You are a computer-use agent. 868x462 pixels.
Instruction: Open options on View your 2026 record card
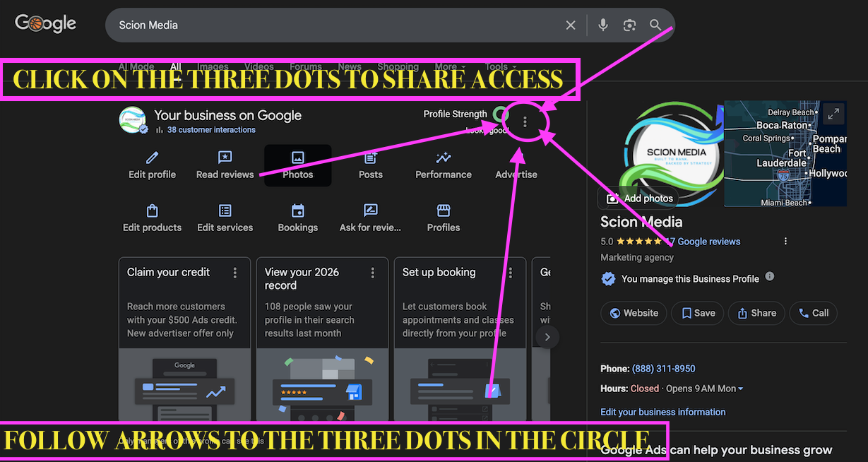coord(373,273)
